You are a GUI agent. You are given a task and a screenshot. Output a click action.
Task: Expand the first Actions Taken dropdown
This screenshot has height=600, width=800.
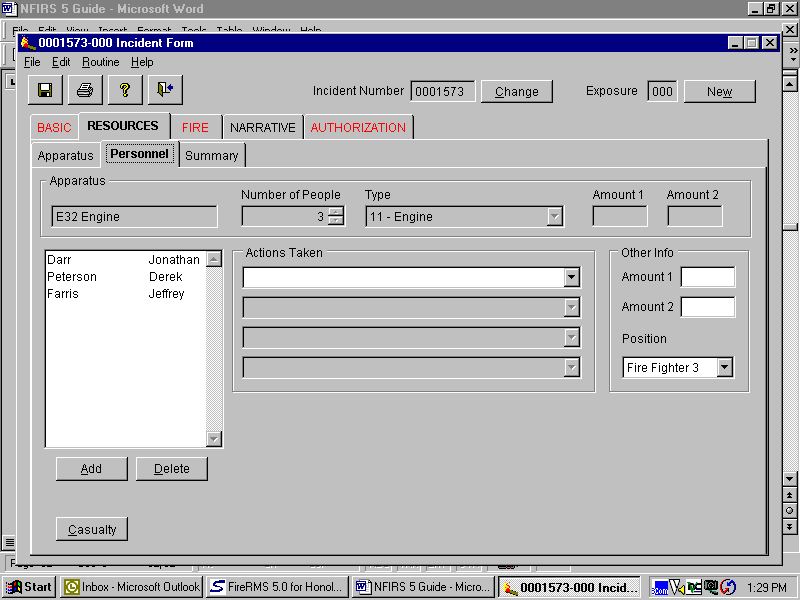571,278
